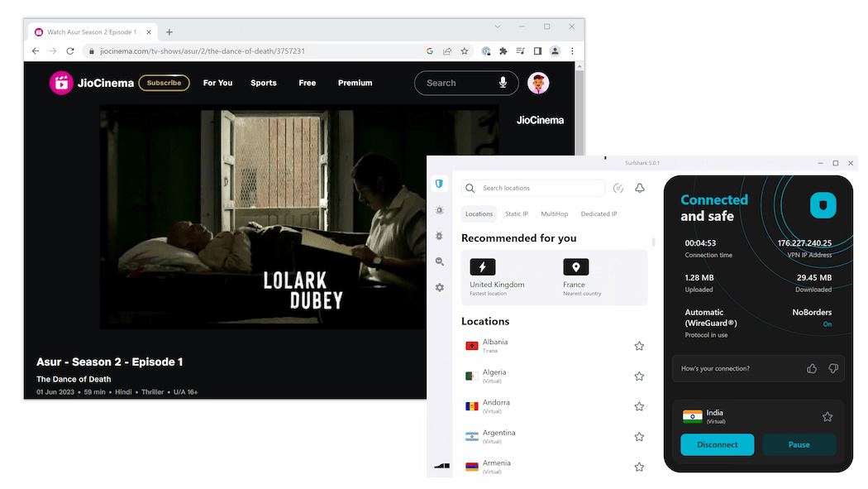868x489 pixels.
Task: Select Surfshark VPN shield sidebar icon
Action: (440, 184)
